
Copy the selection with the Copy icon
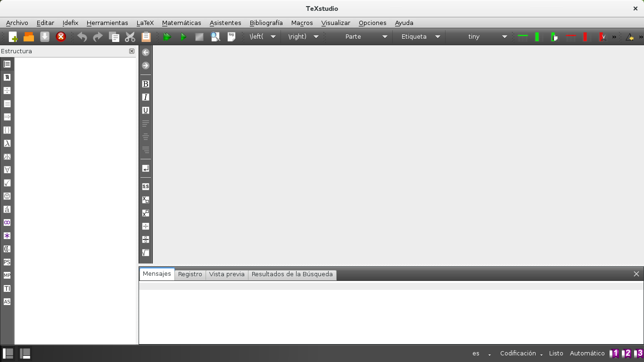click(114, 37)
